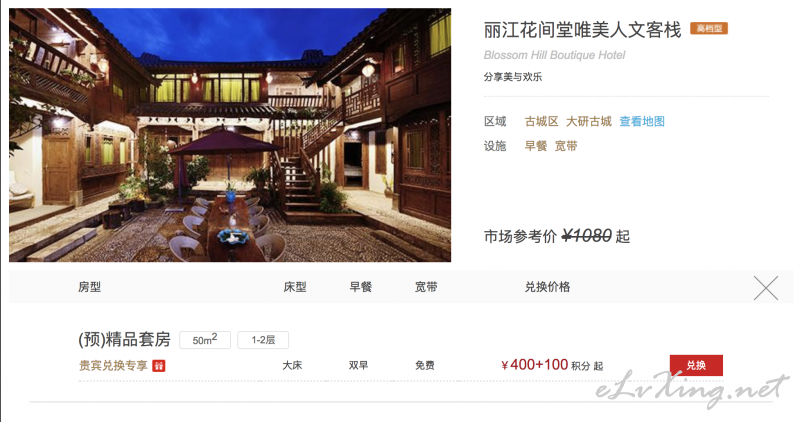Close the room type panel with X

tap(766, 288)
